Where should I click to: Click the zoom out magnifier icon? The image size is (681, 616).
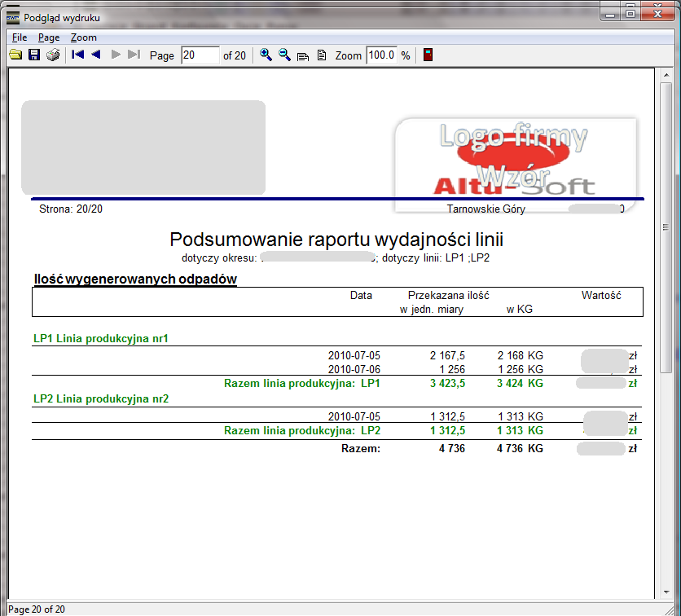pos(284,55)
